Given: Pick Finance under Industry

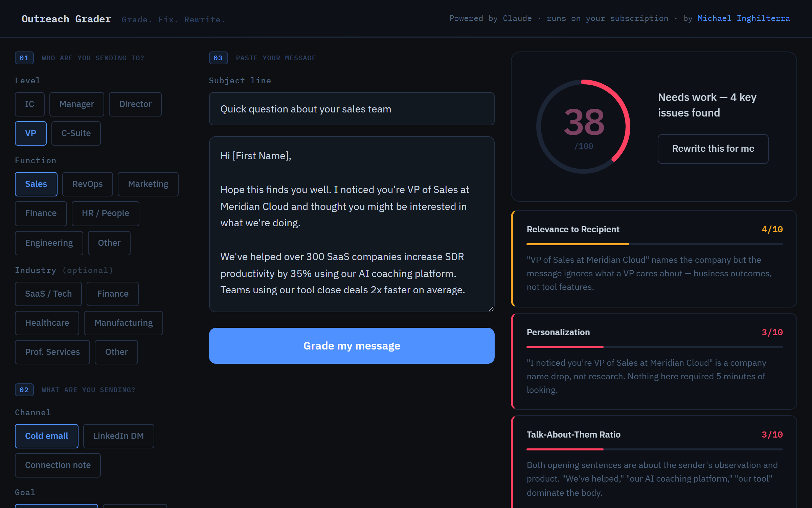Looking at the screenshot, I should 113,294.
